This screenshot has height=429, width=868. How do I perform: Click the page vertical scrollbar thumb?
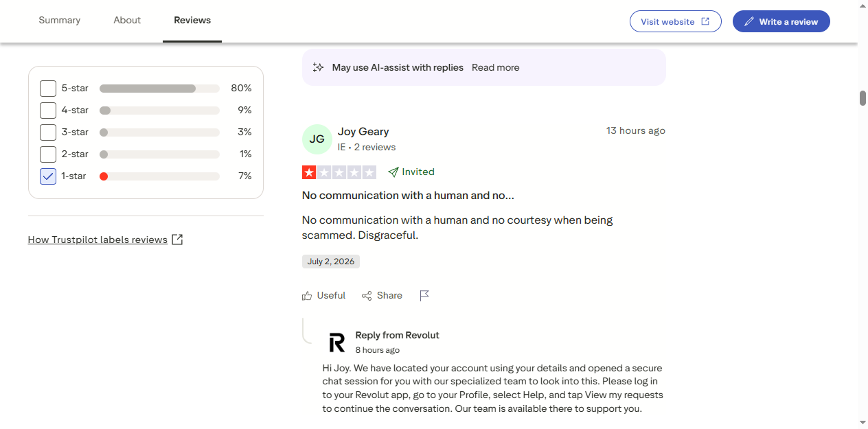[x=863, y=98]
